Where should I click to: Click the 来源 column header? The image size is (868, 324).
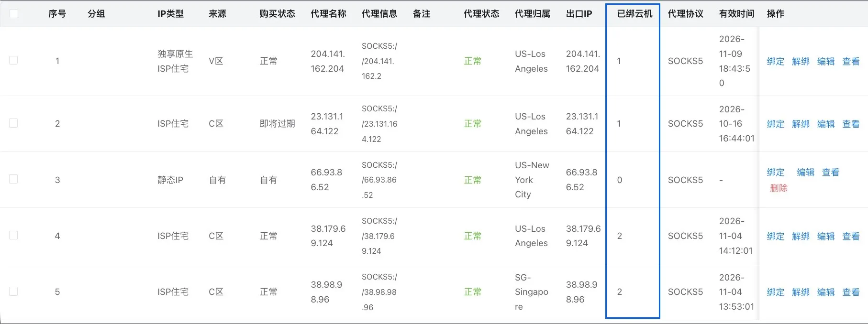tap(217, 13)
